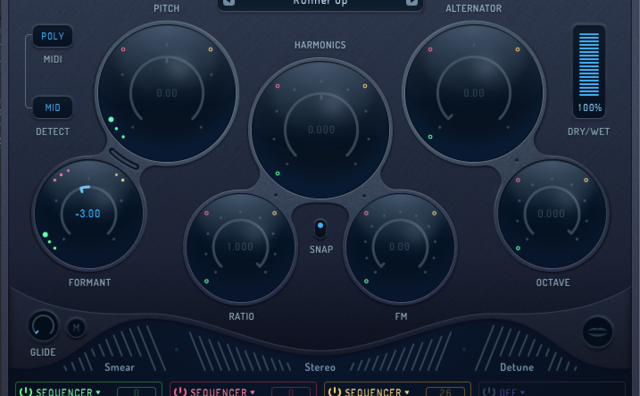640x396 pixels.
Task: Toggle the POLY MIDI mode button
Action: click(53, 36)
